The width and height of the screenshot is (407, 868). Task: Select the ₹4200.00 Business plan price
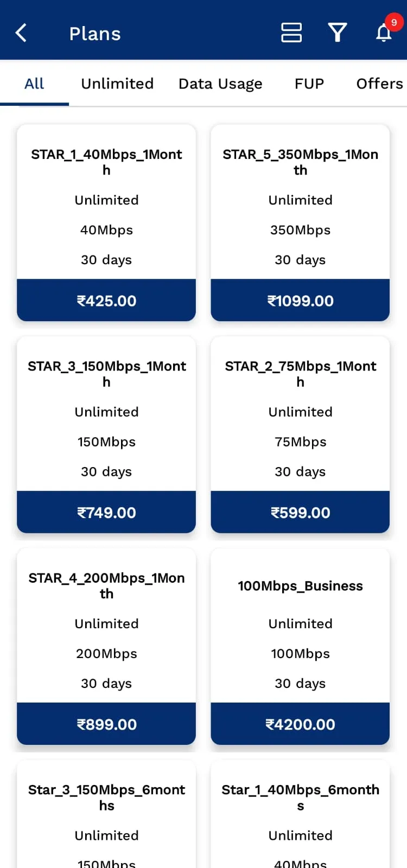300,724
